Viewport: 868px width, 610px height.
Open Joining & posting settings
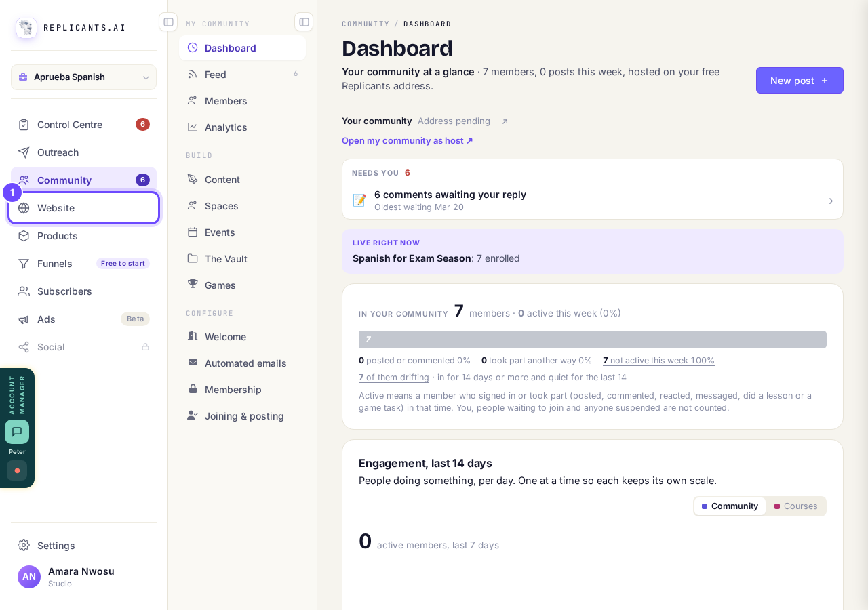(242, 416)
